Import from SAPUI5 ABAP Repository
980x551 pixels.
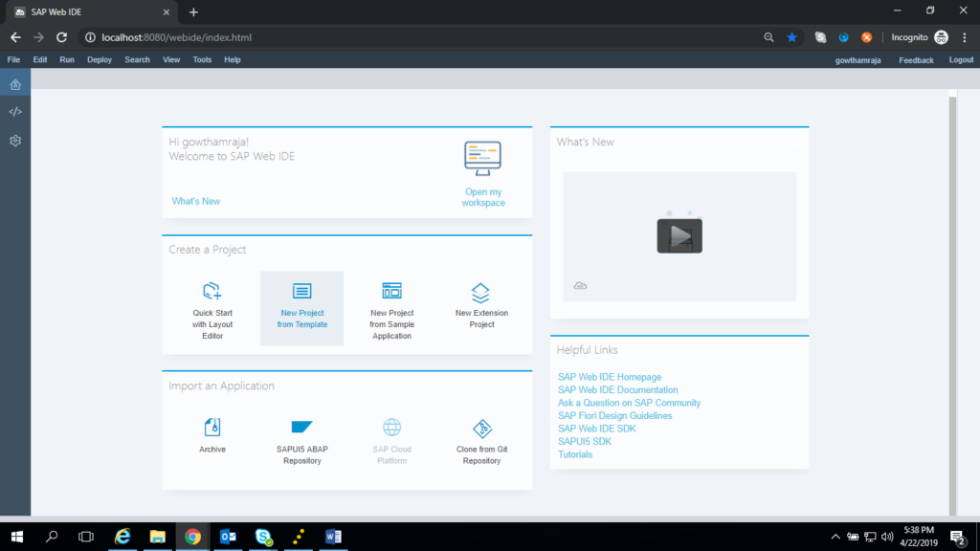(x=301, y=442)
